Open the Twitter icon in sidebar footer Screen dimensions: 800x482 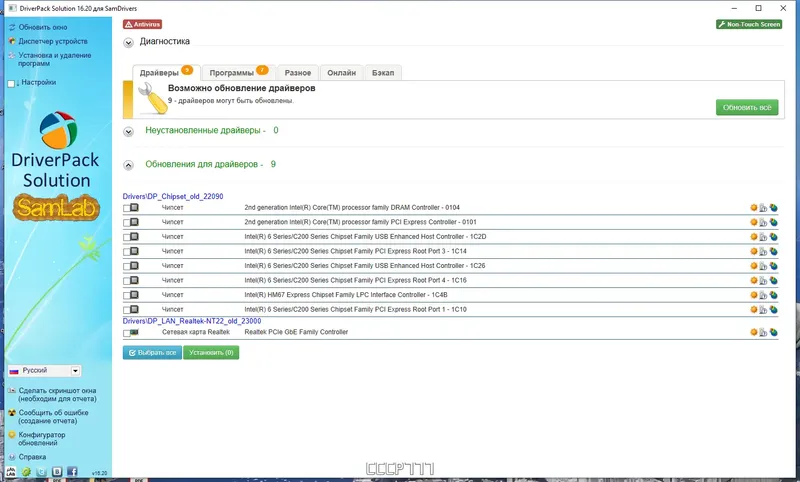42,472
